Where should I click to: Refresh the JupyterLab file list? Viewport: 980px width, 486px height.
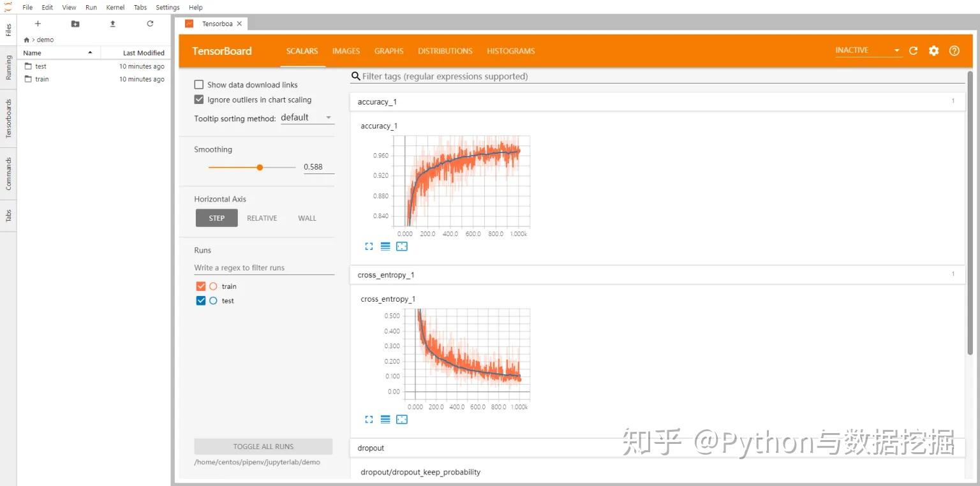(150, 24)
